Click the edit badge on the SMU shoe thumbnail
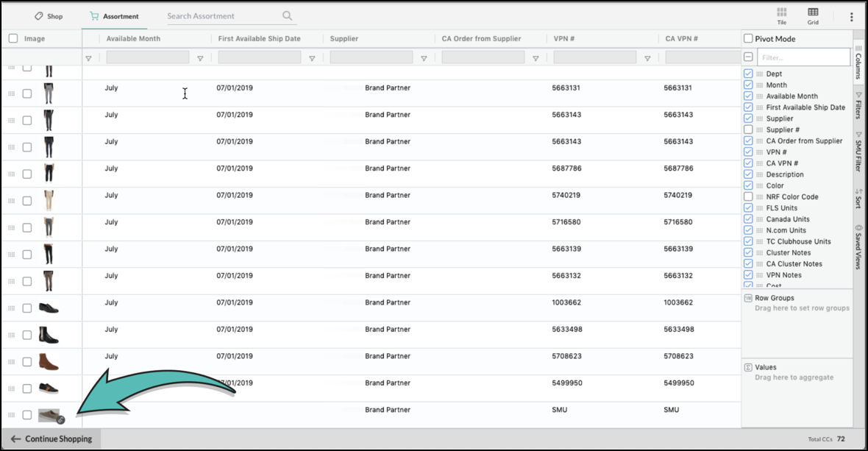 (61, 420)
